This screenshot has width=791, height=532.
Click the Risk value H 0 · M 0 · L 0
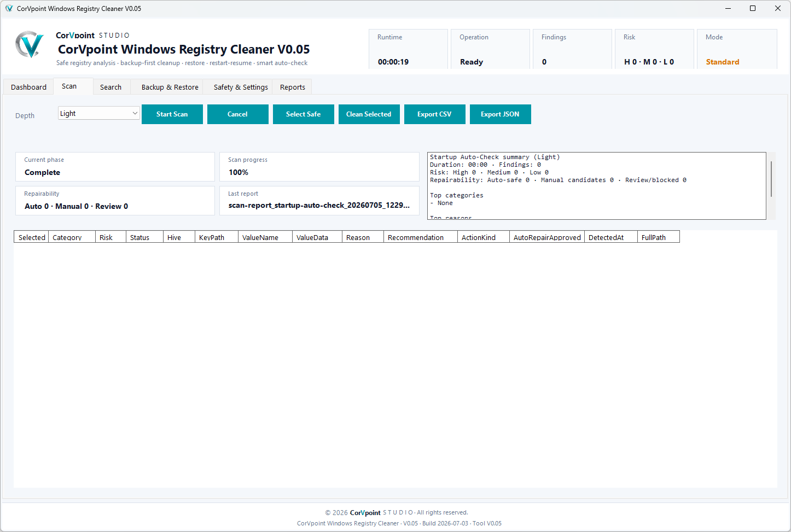649,62
